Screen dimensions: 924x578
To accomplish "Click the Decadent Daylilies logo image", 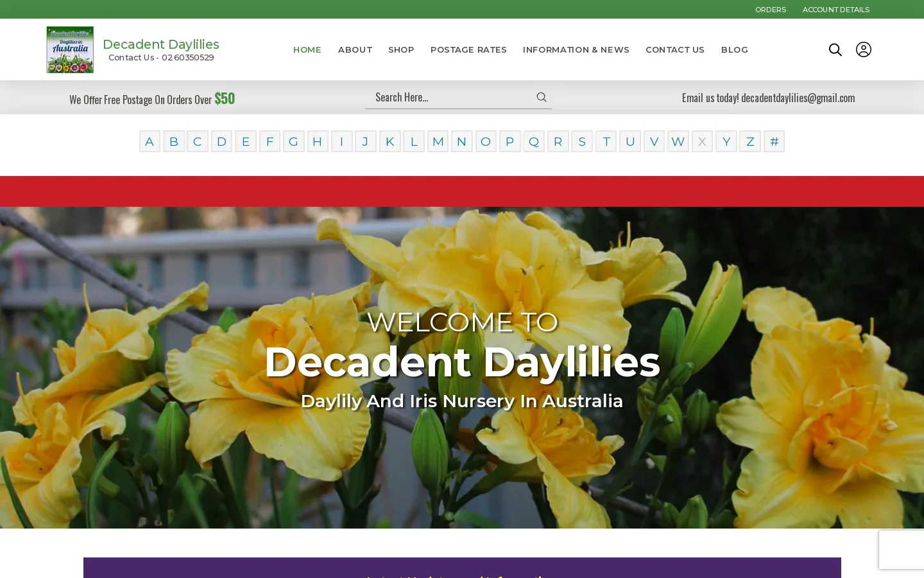I will click(70, 49).
